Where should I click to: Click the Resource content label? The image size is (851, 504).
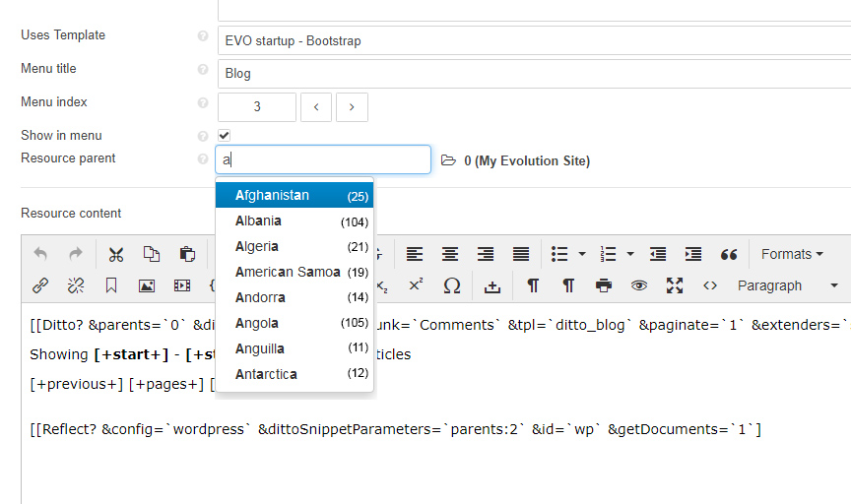(x=71, y=214)
